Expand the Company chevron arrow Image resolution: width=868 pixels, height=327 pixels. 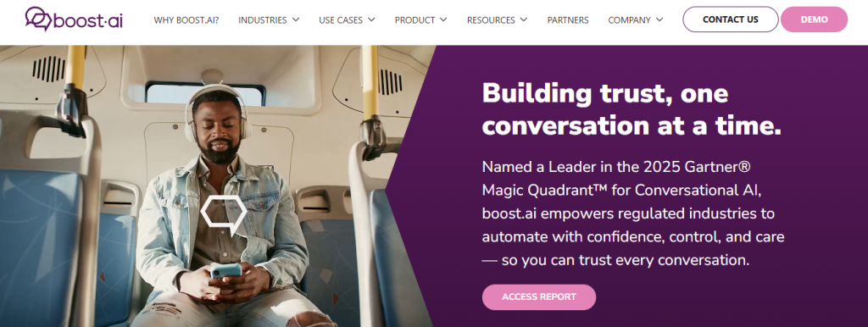point(659,19)
